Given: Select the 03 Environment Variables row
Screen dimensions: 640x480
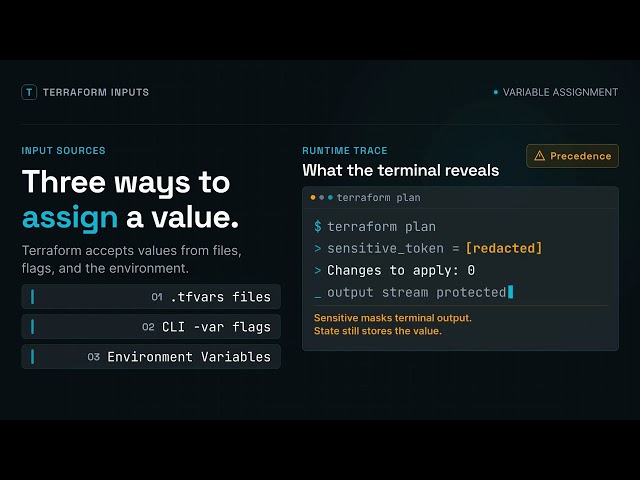Looking at the screenshot, I should pyautogui.click(x=151, y=357).
